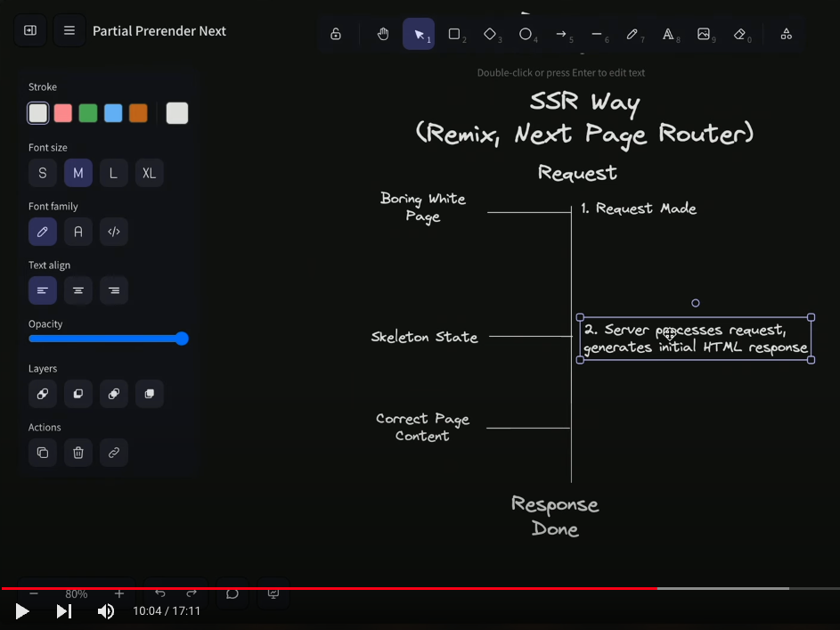Choose the blue stroke color
Viewport: 840px width, 630px height.
(x=113, y=113)
